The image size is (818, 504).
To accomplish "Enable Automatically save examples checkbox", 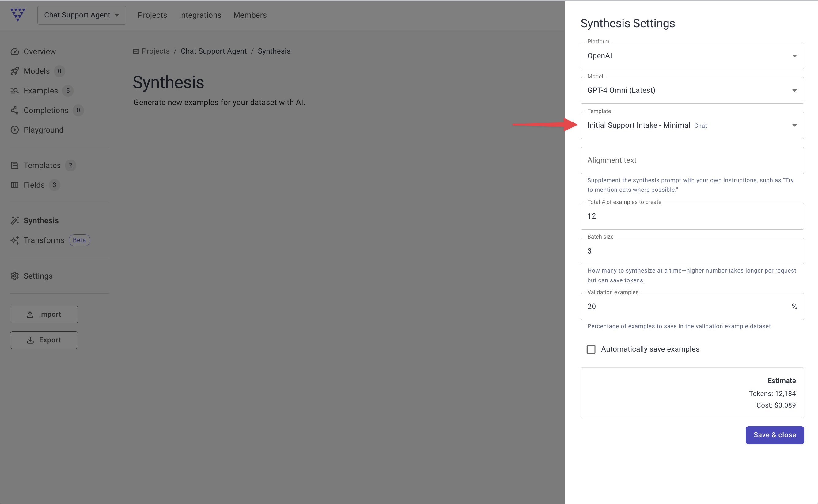I will pos(591,349).
